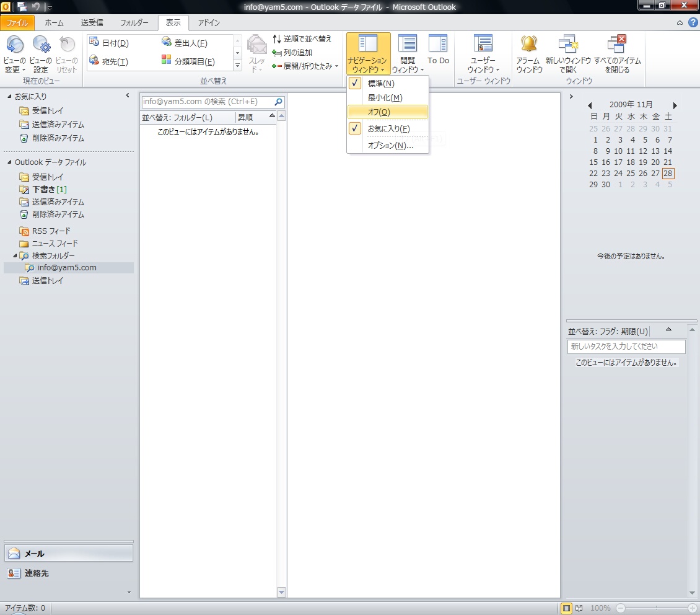This screenshot has width=700, height=615.
Task: Choose オフ(O) to turn off navigation
Action: pos(388,112)
